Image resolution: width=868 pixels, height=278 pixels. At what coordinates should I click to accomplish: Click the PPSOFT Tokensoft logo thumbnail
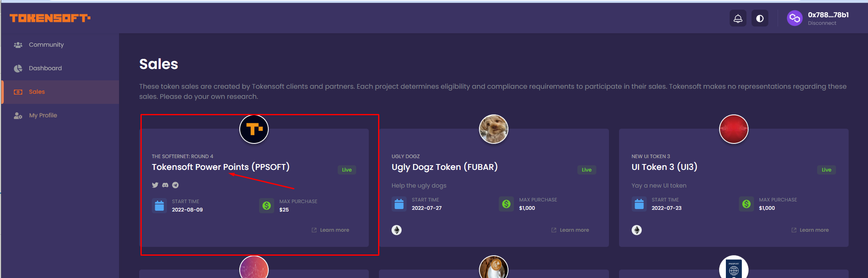(254, 129)
